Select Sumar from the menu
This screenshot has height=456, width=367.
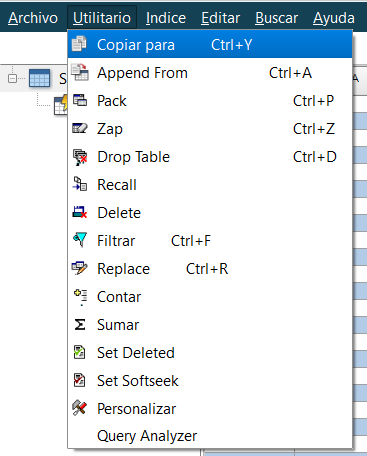tap(210, 325)
